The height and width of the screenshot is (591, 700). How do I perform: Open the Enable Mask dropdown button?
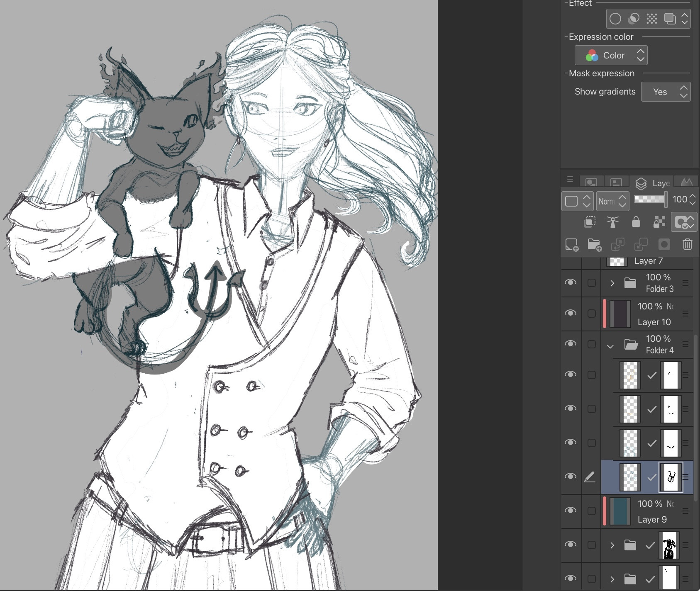684,222
